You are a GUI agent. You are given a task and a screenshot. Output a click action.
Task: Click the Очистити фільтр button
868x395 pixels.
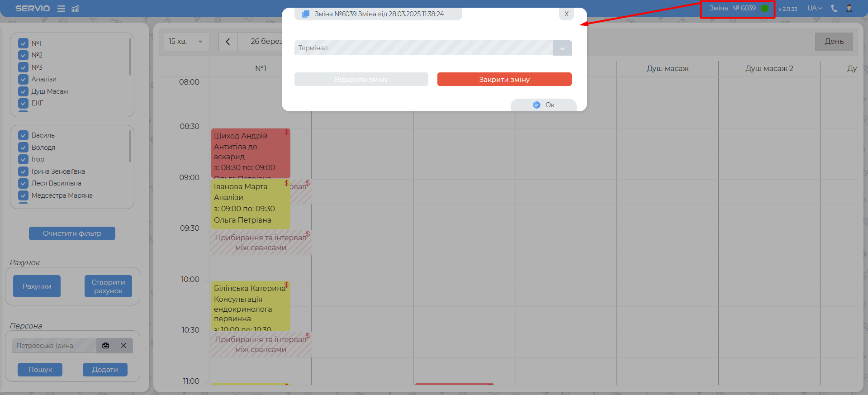point(72,233)
